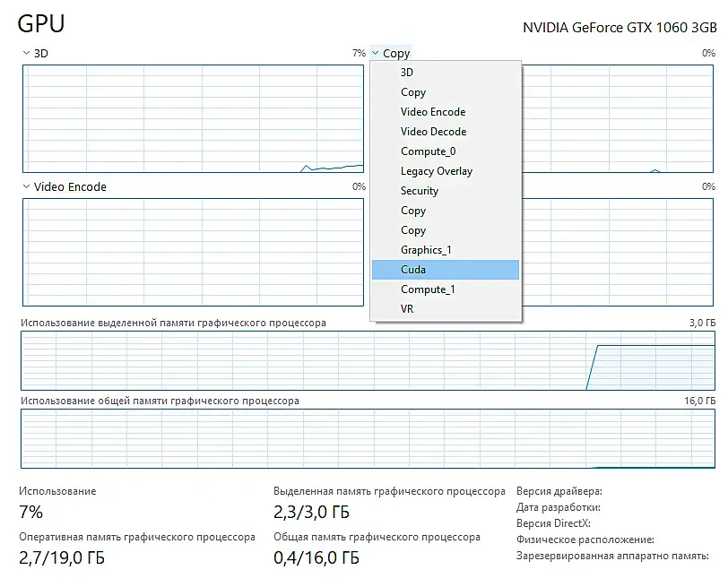Expand the 3D graph engine chevron
728x587 pixels.
(26, 54)
